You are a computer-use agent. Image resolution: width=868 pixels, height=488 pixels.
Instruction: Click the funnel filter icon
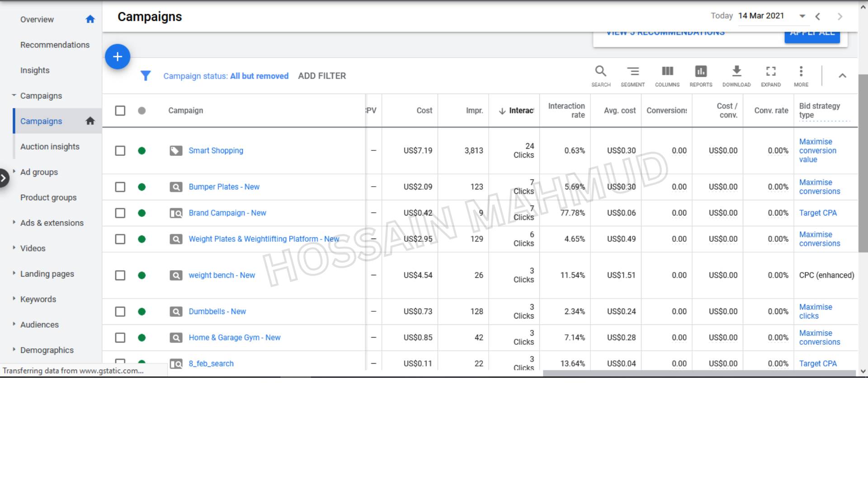tap(146, 76)
